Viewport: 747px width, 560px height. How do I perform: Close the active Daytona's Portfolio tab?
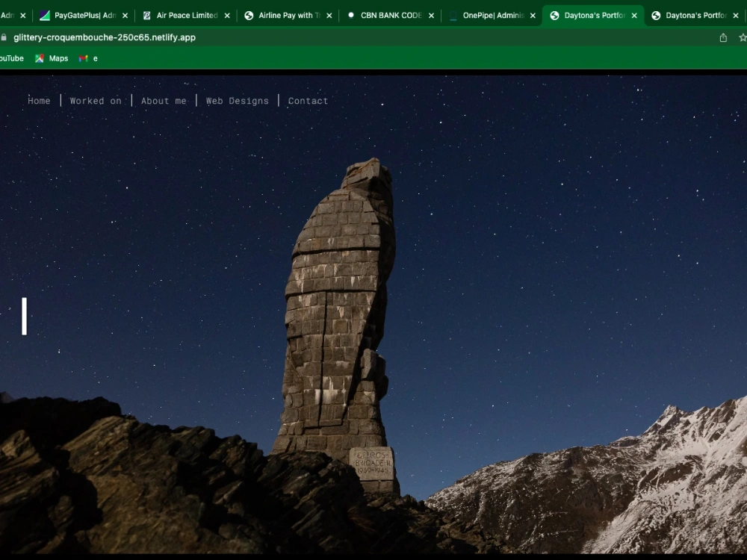(x=634, y=16)
